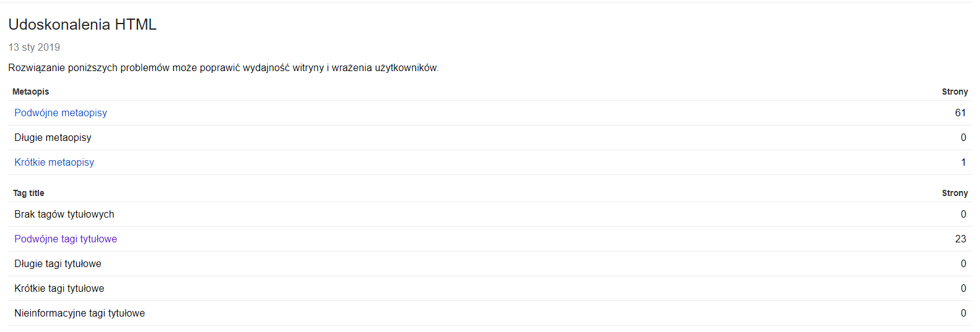This screenshot has width=980, height=332.
Task: Select the date 13 sty 2019
Action: click(34, 47)
